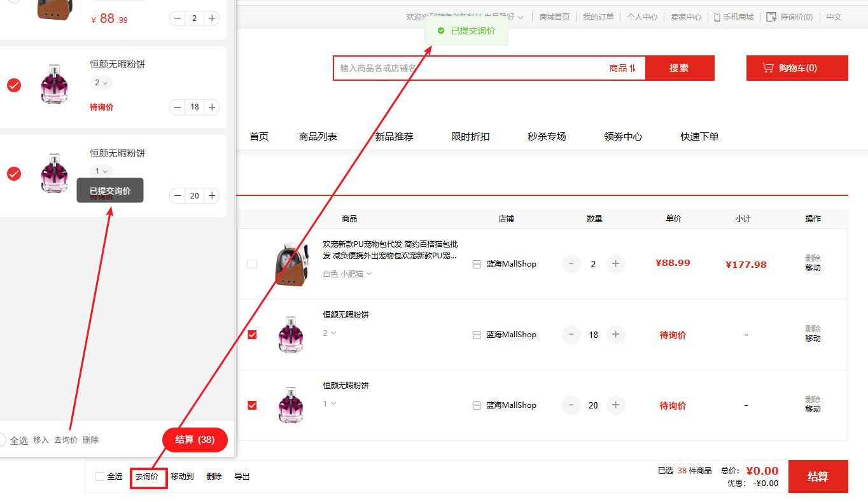868x502 pixels.
Task: Tick the checkbox for the pet bag row
Action: [252, 263]
